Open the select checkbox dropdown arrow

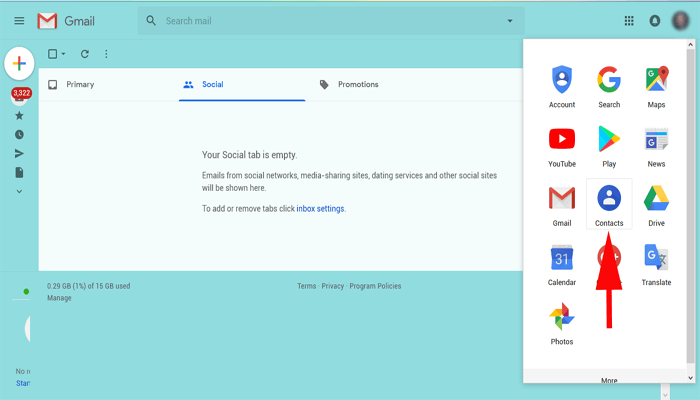click(x=63, y=54)
